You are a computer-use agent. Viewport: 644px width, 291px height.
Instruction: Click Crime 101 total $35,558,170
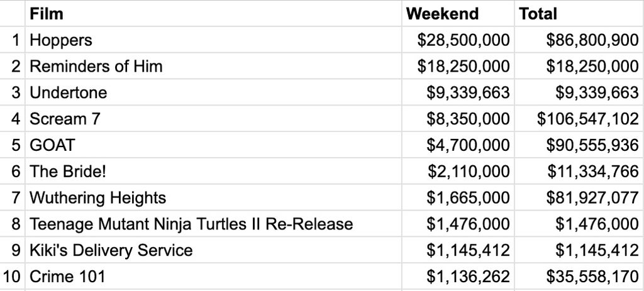[579, 276]
